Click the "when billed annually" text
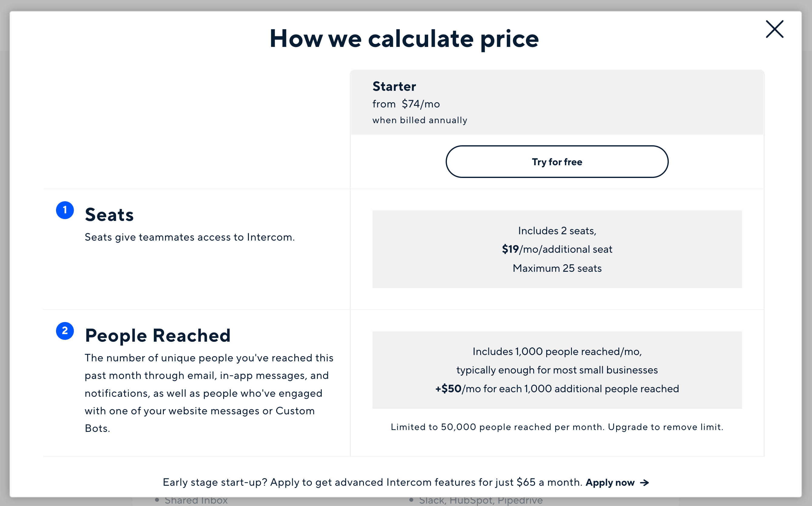 (420, 120)
